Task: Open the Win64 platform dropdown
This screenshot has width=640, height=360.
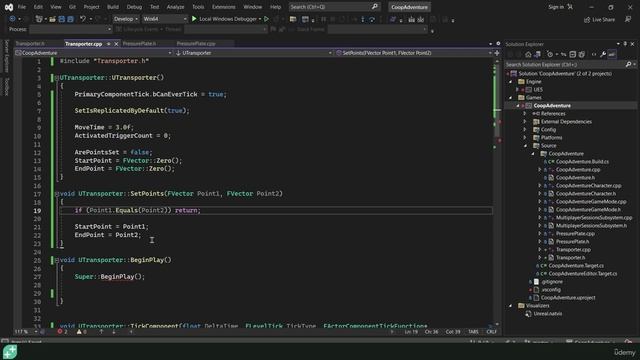Action: [x=165, y=19]
